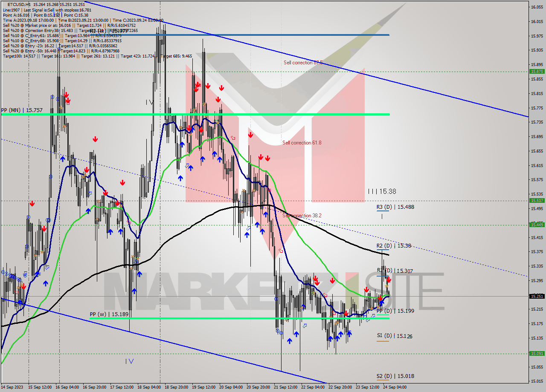The image size is (546, 392).
Task: Click the 'I I I 15.38' wave label
Action: (382, 192)
